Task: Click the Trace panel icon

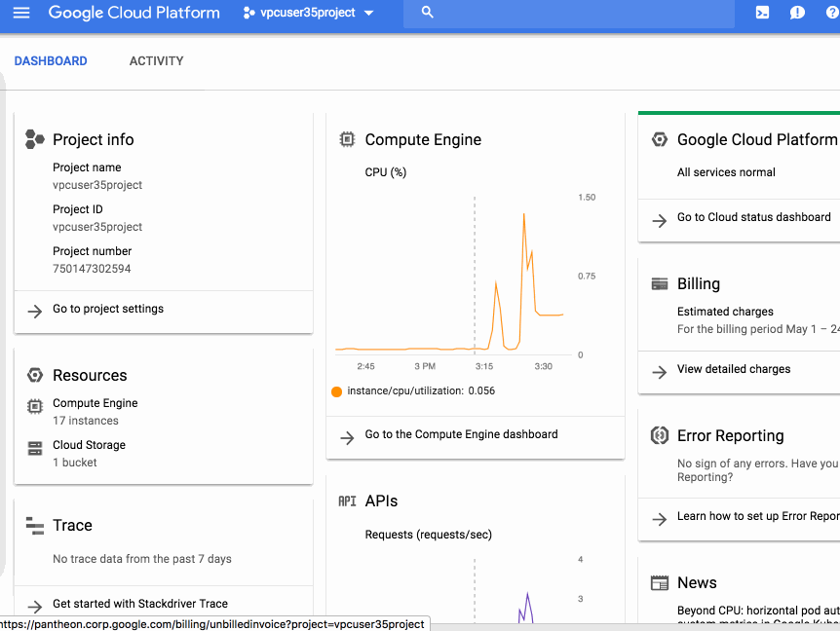Action: 33,525
